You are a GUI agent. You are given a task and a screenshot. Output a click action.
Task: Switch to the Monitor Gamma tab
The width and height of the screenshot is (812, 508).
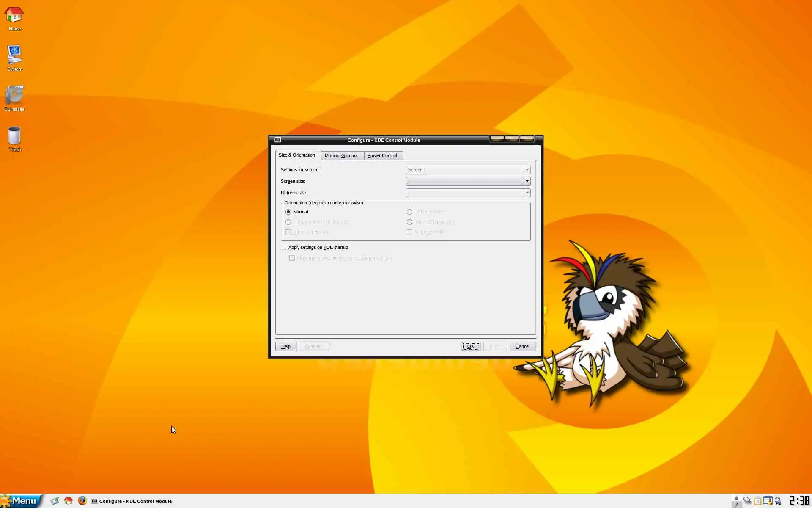click(x=341, y=155)
